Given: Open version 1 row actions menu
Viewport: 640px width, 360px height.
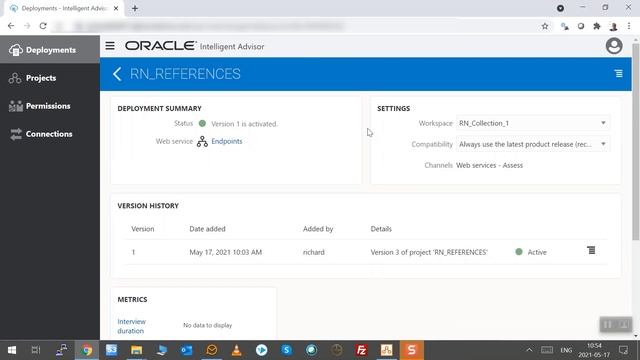Looking at the screenshot, I should click(x=591, y=250).
